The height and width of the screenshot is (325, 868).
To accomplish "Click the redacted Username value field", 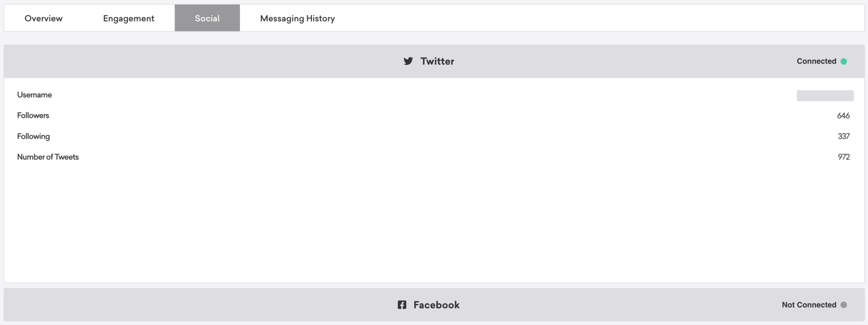I will (825, 95).
